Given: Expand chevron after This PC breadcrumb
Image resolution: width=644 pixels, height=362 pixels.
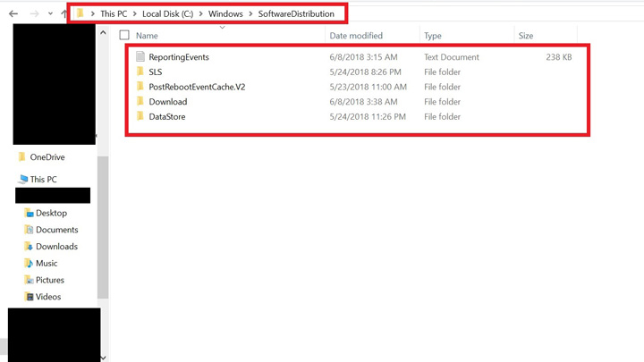Looking at the screenshot, I should pos(135,14).
